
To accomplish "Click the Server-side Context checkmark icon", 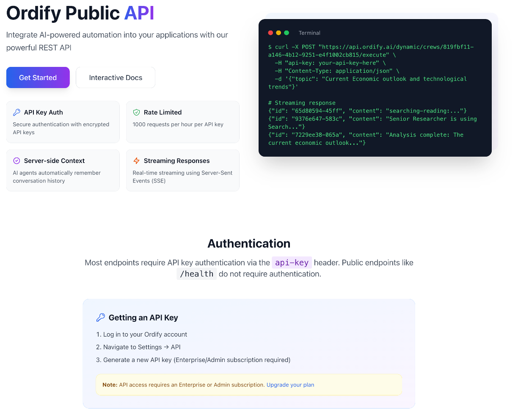I will [17, 160].
